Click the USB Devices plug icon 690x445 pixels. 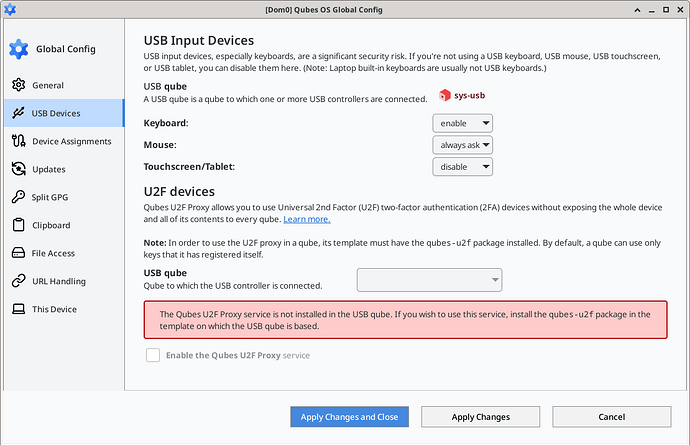[x=18, y=113]
